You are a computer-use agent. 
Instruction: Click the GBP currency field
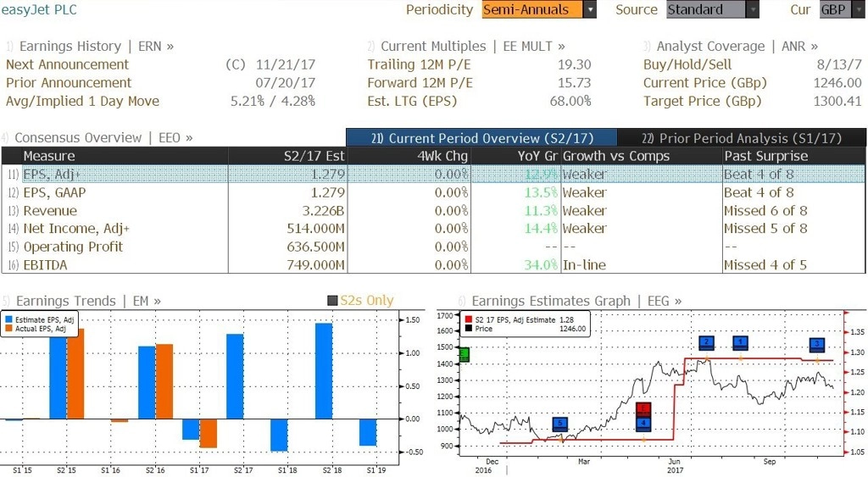[835, 9]
